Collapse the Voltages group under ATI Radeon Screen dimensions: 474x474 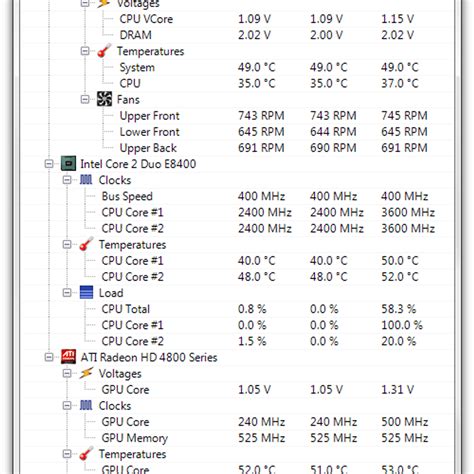click(67, 373)
